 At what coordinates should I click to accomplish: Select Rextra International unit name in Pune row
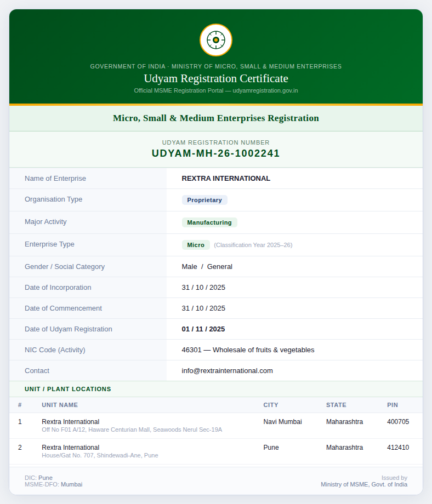point(70,448)
